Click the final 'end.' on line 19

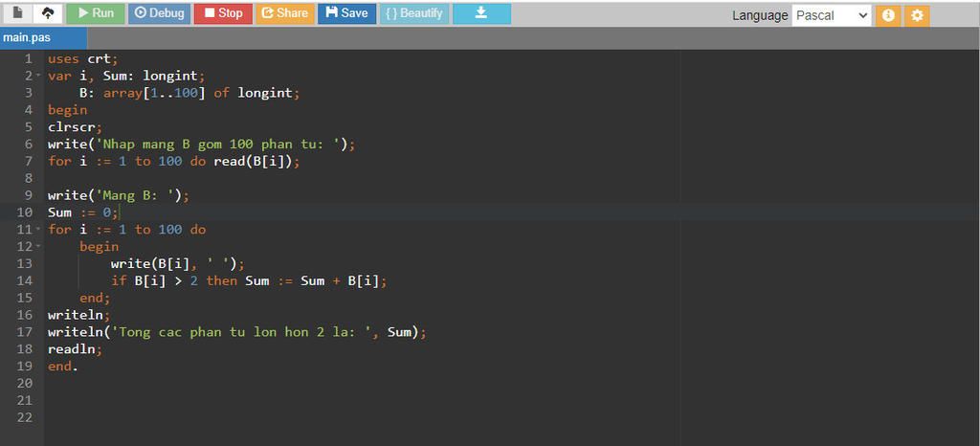[63, 366]
